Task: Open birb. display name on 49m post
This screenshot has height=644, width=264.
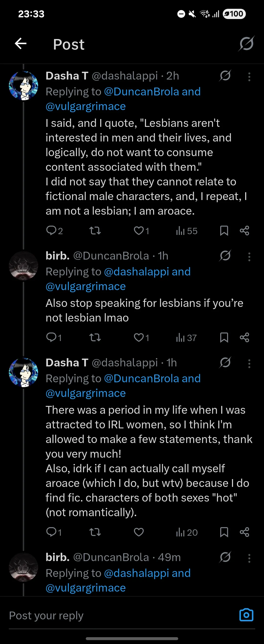Action: 58,557
